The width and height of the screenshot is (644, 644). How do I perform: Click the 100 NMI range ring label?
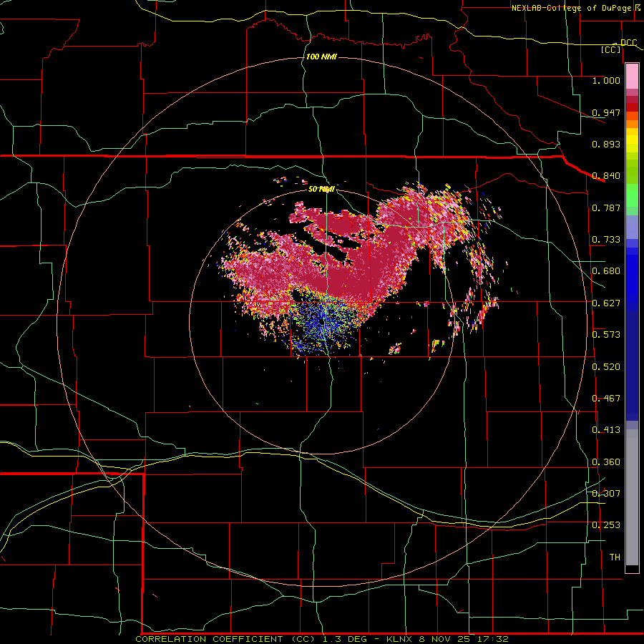tap(321, 57)
